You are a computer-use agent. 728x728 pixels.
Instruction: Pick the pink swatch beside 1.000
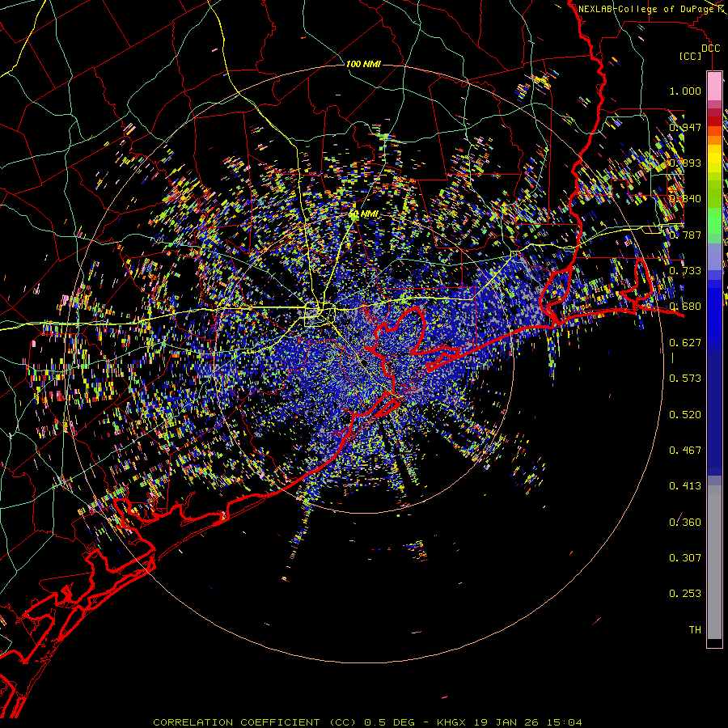coord(714,87)
